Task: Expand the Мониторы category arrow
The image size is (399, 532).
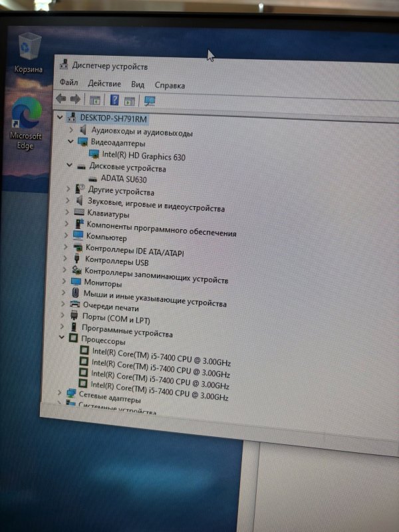Action: coord(63,281)
